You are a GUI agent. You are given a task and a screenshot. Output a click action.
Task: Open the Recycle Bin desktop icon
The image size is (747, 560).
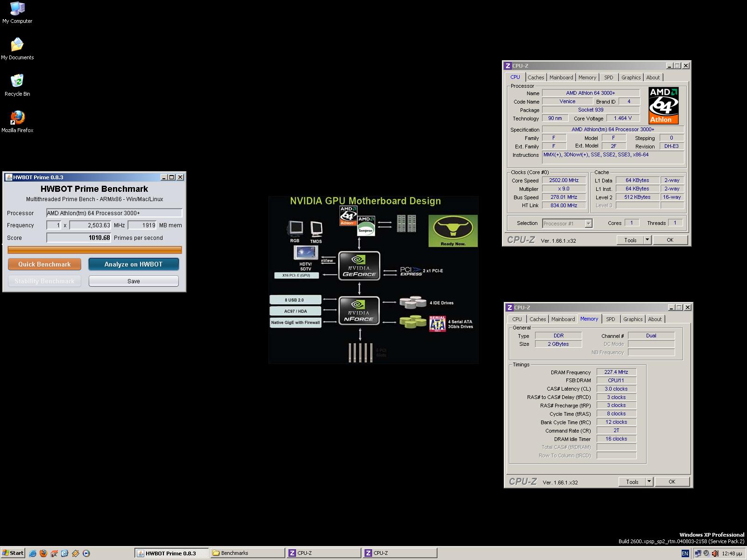[17, 85]
